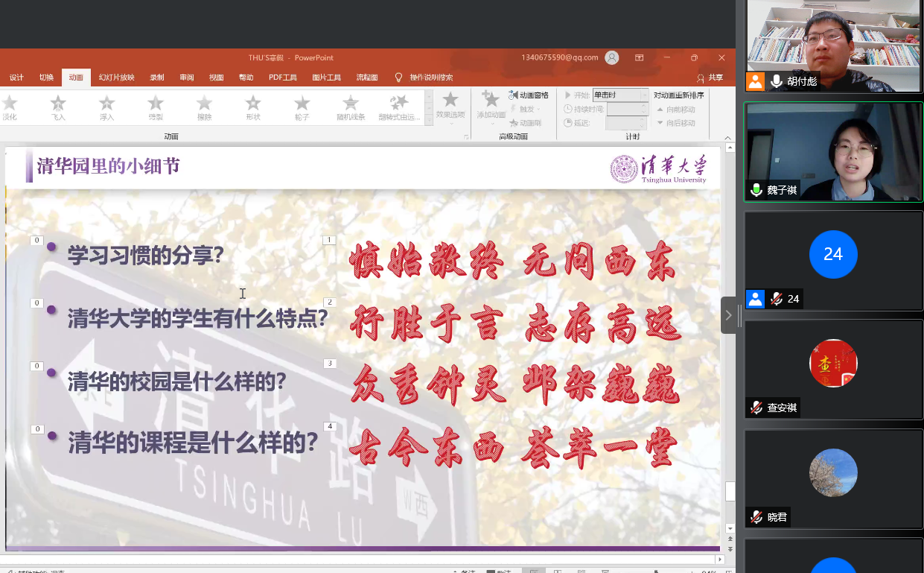This screenshot has width=924, height=573.
Task: Click the 共享 share icon
Action: pos(710,77)
